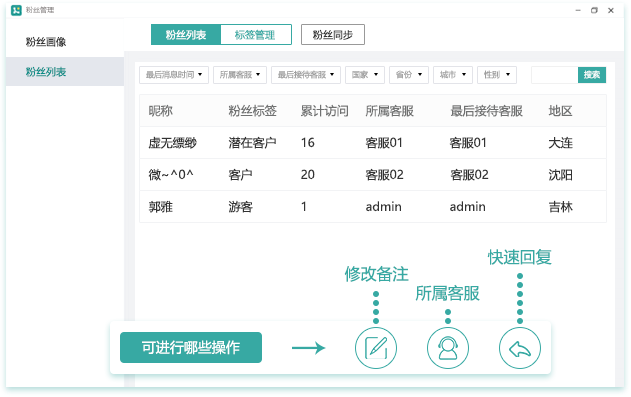Open the 国家 country dropdown

coord(365,75)
